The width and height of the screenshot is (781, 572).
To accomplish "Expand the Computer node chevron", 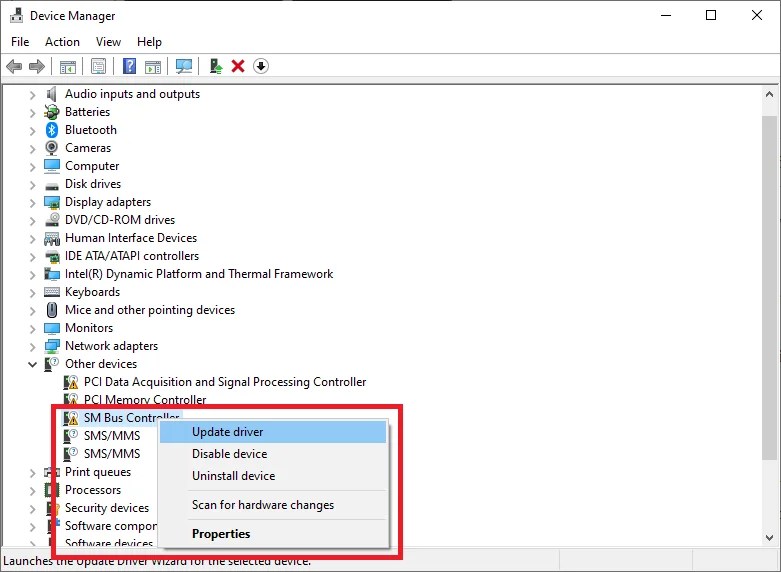I will 32,166.
